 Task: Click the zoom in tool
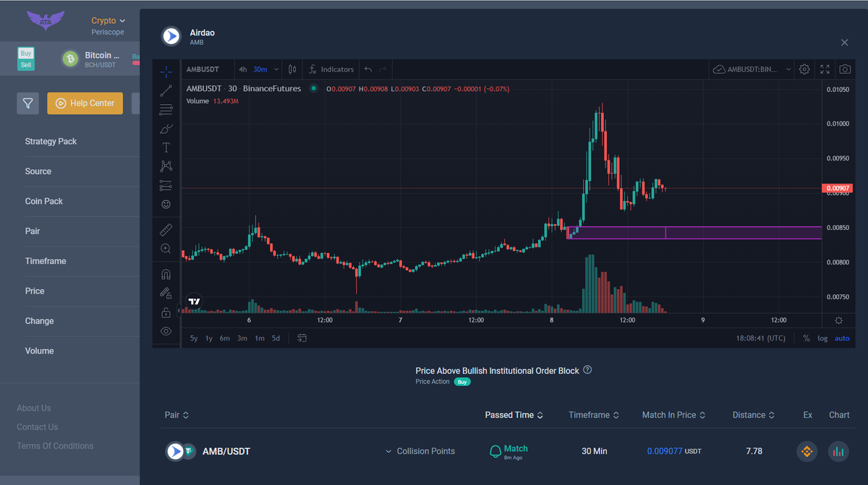pyautogui.click(x=166, y=249)
